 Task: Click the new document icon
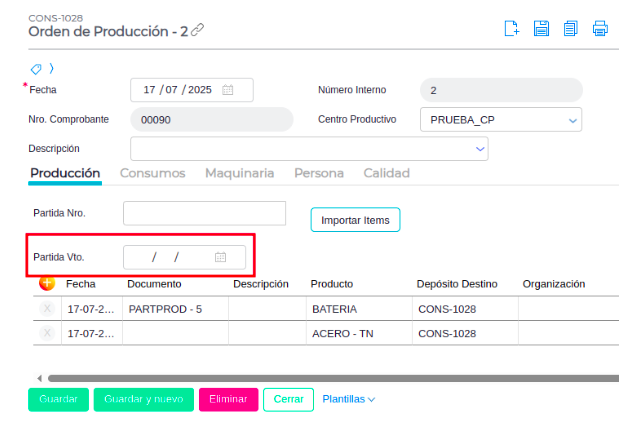click(511, 28)
